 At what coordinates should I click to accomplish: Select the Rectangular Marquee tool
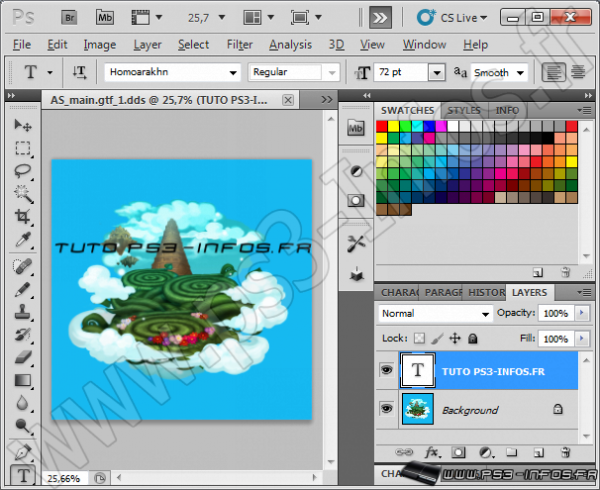click(23, 148)
